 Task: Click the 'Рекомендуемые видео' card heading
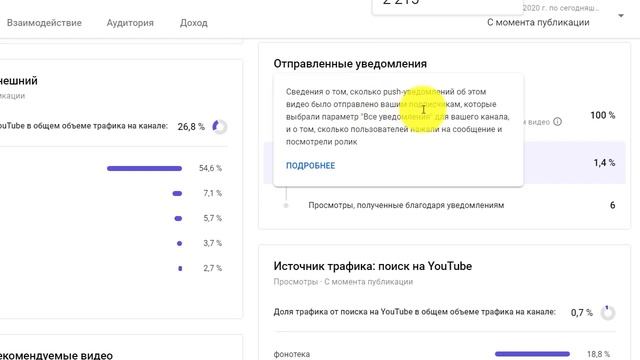click(x=56, y=355)
